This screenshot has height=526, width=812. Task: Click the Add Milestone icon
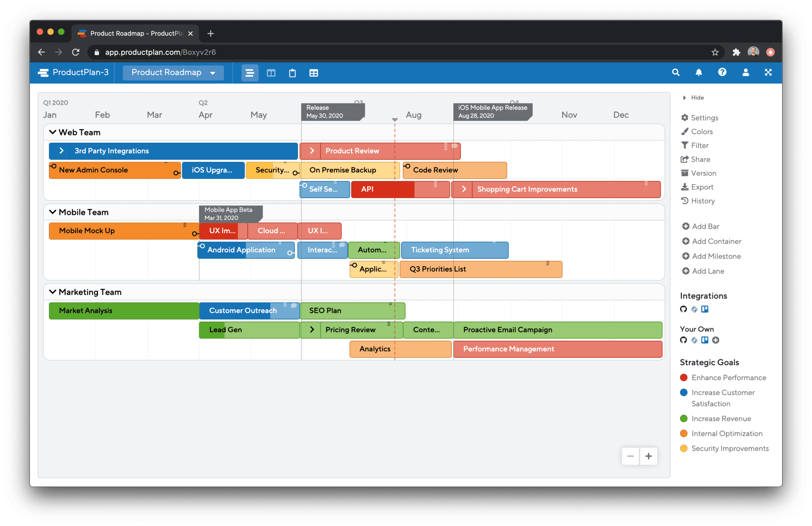click(x=686, y=256)
